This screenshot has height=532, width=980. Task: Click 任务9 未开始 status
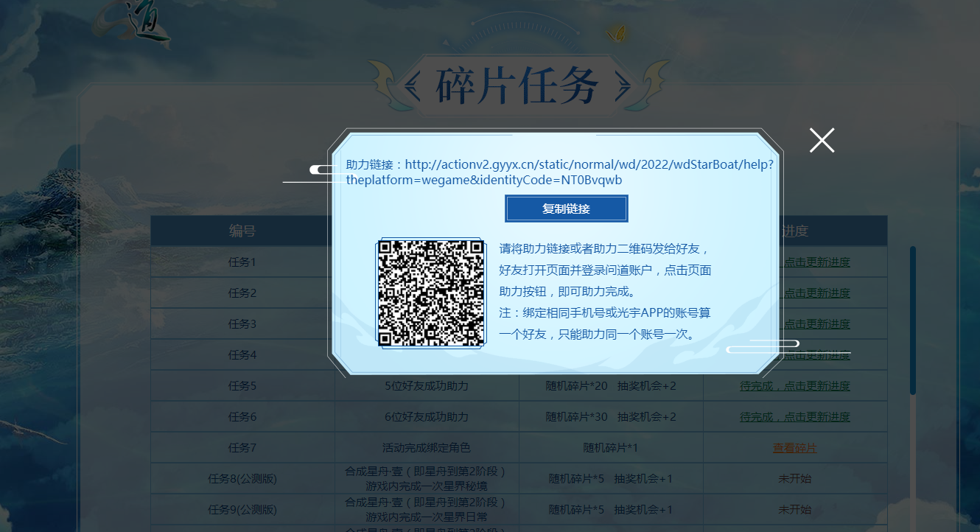click(795, 509)
